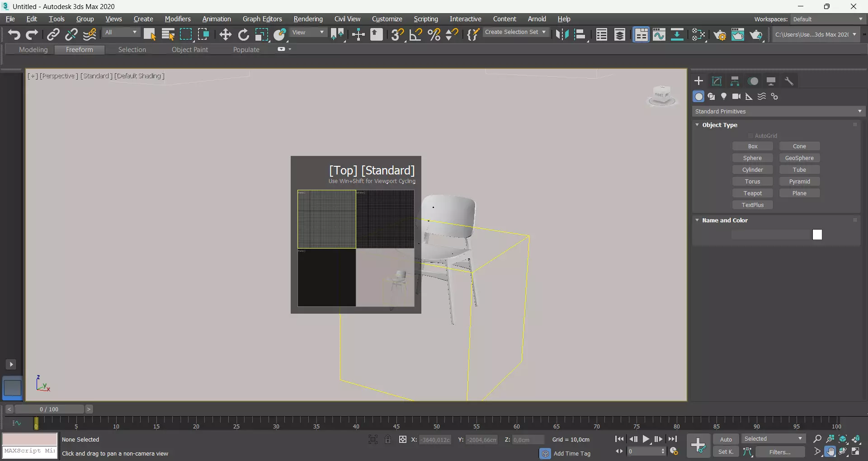This screenshot has width=868, height=461.
Task: Switch to the Display panel icon
Action: (x=771, y=81)
